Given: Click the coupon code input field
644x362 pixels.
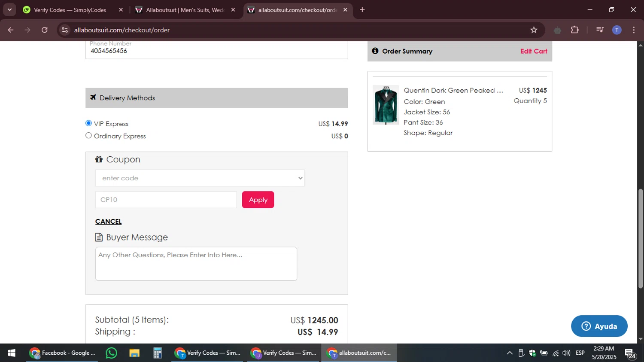Looking at the screenshot, I should [x=166, y=200].
